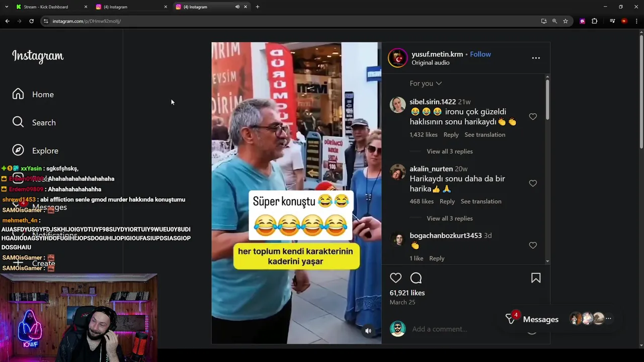644x362 pixels.
Task: View the 61,921 likes list
Action: [x=407, y=293]
